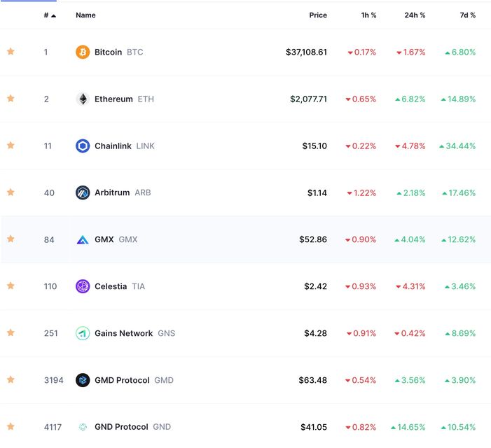The image size is (491, 448).
Task: Open the Ethereum diamond logo
Action: pyautogui.click(x=83, y=99)
